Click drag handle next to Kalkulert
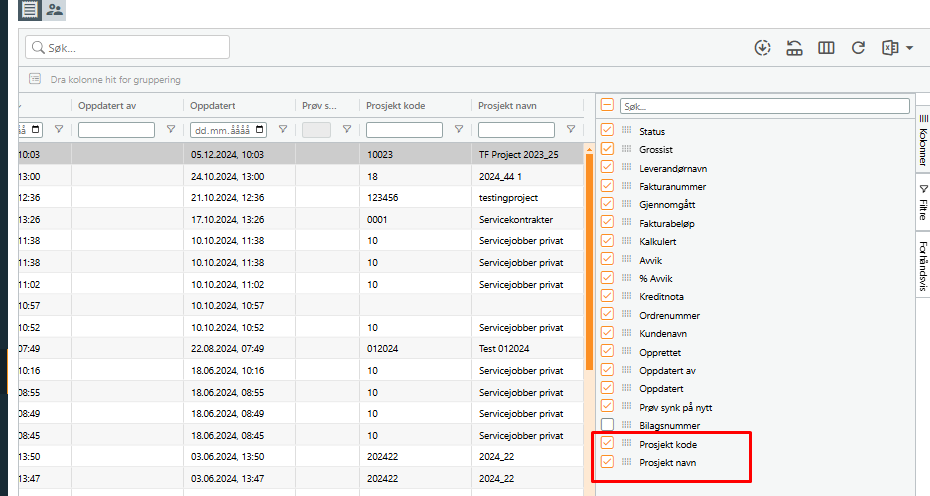Screen dimensions: 930x496 click(x=626, y=240)
